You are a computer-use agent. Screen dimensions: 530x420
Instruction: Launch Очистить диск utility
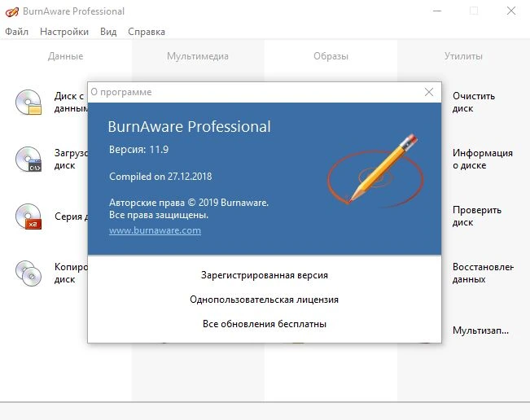coord(474,102)
